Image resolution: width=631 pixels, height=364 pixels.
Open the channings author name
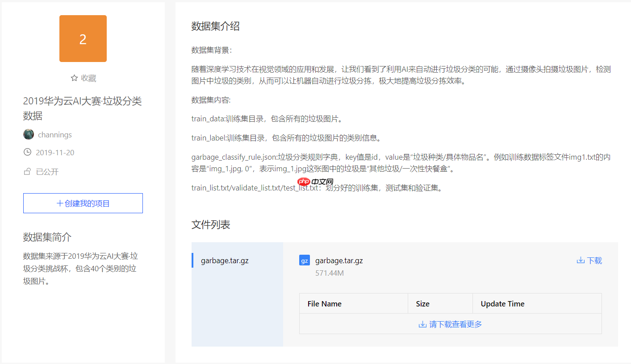pyautogui.click(x=55, y=135)
